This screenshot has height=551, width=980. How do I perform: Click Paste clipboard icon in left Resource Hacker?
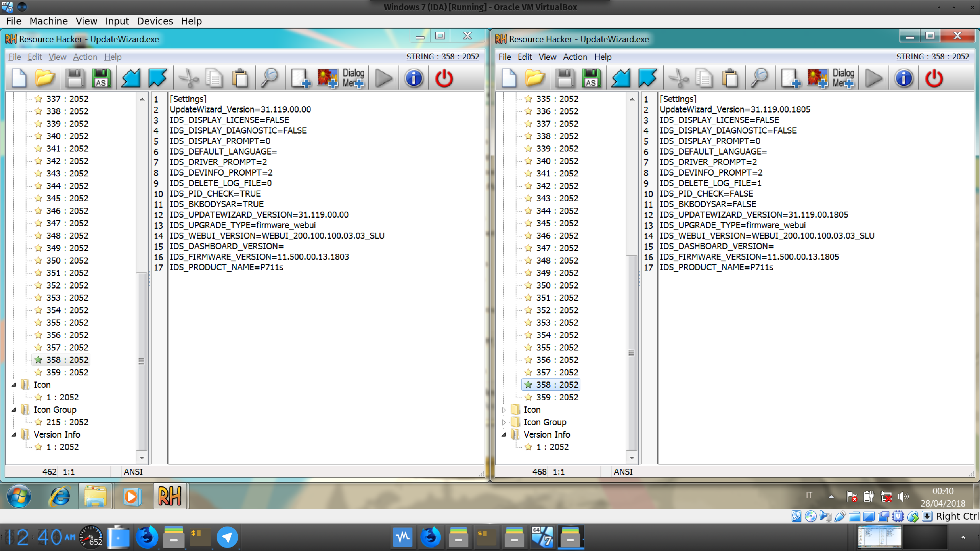(x=240, y=78)
